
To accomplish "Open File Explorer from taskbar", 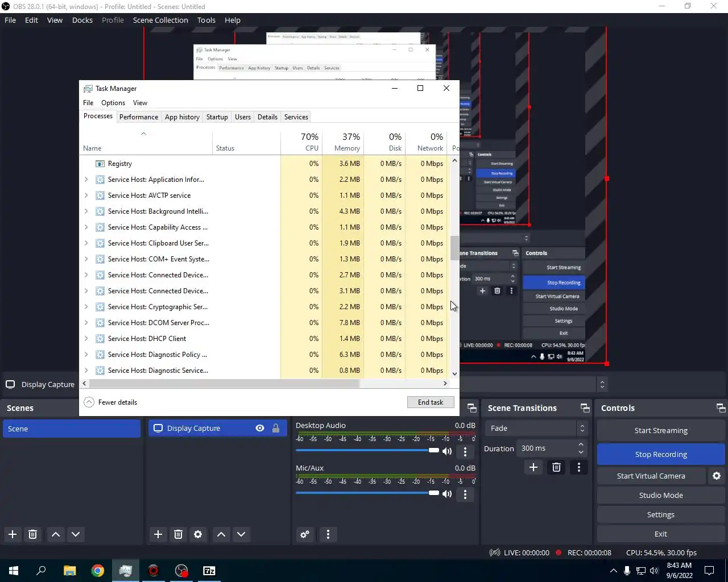I will 69,571.
